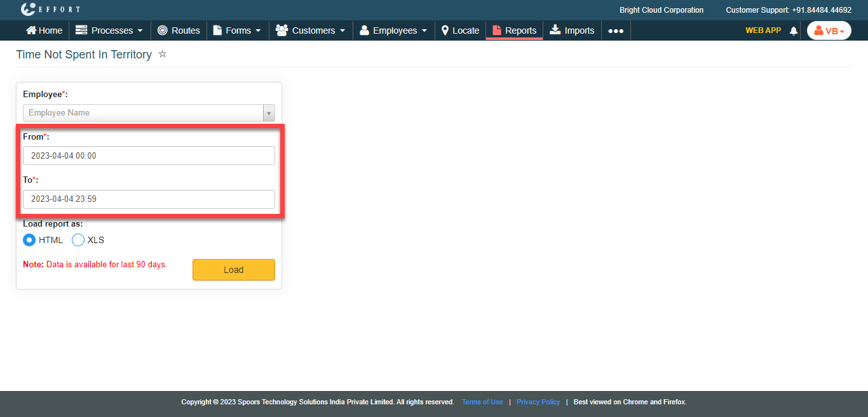
Task: Open the Forms menu
Action: pos(237,30)
